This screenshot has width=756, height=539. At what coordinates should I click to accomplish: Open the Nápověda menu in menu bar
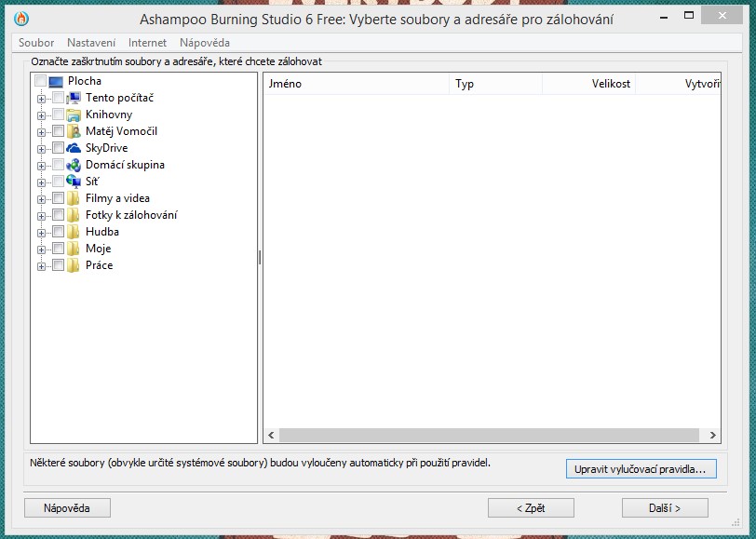[205, 43]
